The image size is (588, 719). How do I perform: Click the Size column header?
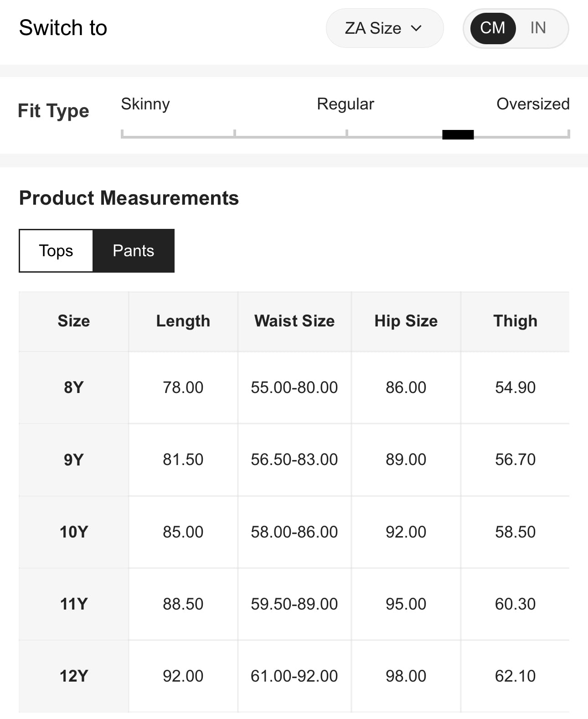[73, 321]
